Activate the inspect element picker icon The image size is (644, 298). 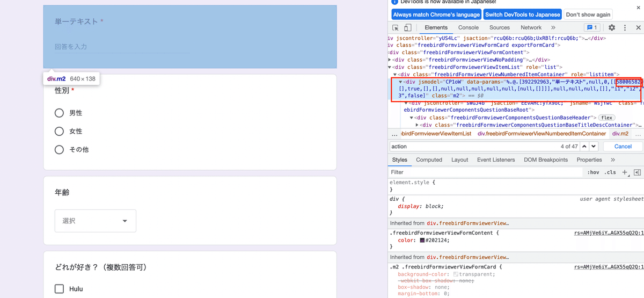[396, 27]
